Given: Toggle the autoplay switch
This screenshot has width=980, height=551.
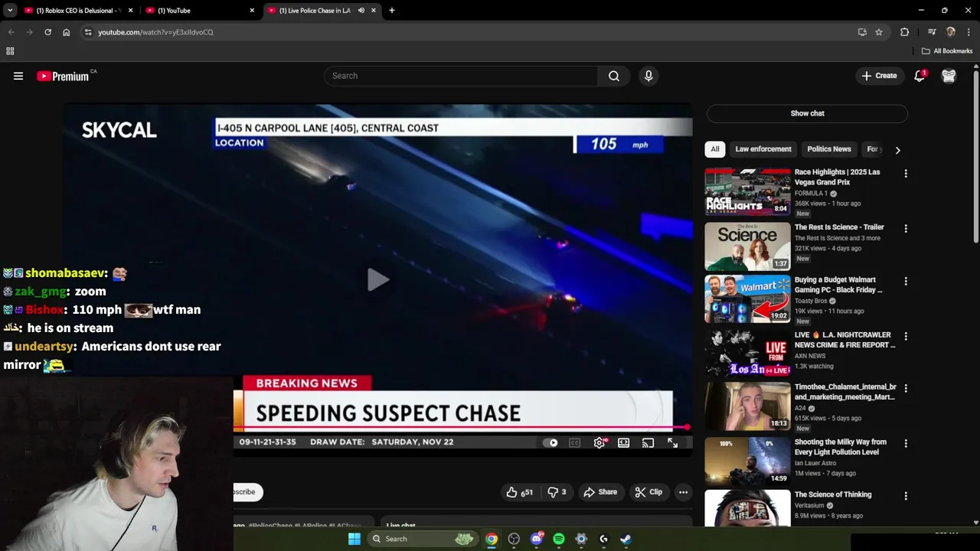Looking at the screenshot, I should [550, 443].
